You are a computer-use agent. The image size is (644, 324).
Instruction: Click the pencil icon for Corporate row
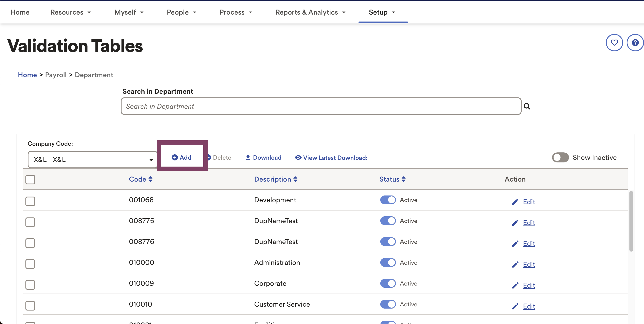[x=515, y=286]
